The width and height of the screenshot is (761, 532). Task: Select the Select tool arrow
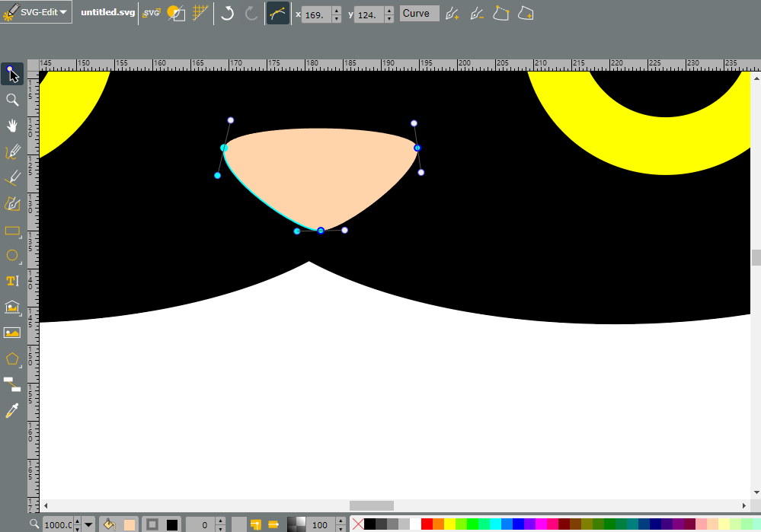(12, 74)
